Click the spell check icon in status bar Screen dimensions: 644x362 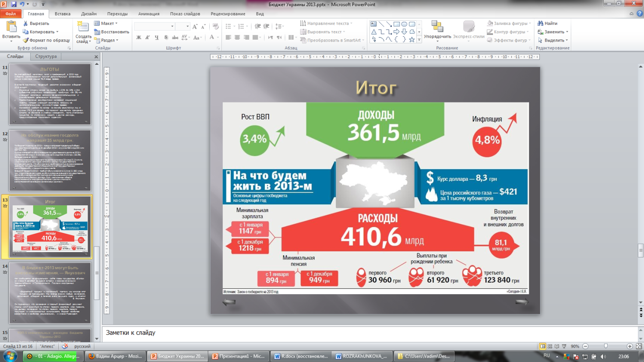point(65,346)
